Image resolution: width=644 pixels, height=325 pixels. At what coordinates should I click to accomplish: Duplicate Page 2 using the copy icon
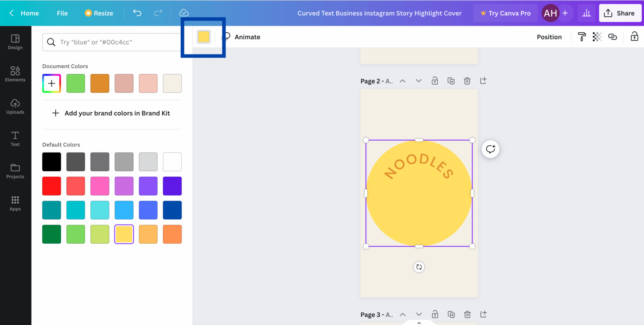tap(451, 81)
